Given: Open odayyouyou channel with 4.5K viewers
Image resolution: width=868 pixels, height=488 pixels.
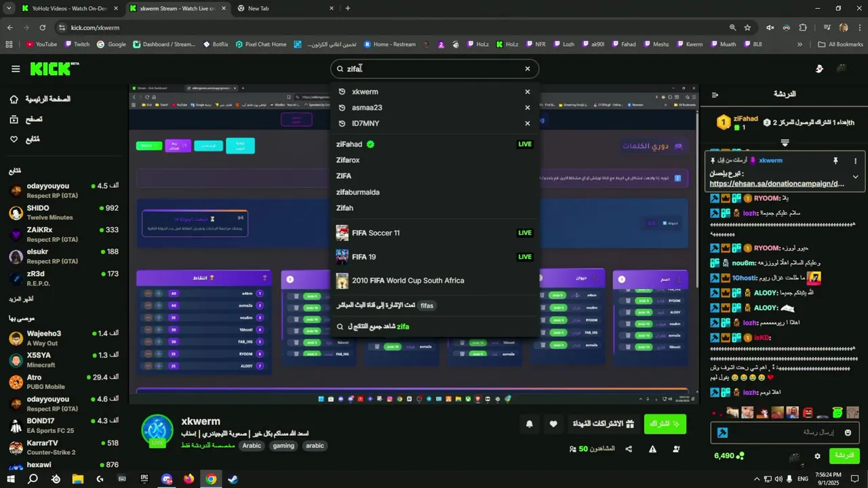Looking at the screenshot, I should (64, 190).
